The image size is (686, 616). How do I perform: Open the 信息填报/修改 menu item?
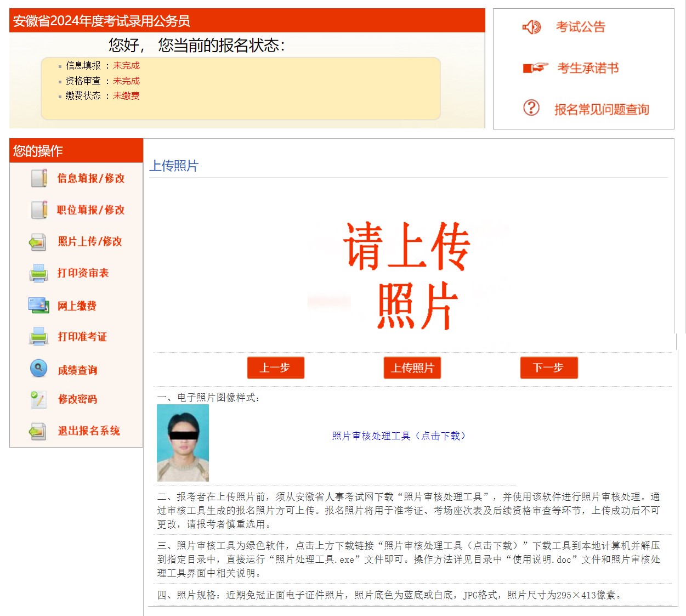[91, 178]
